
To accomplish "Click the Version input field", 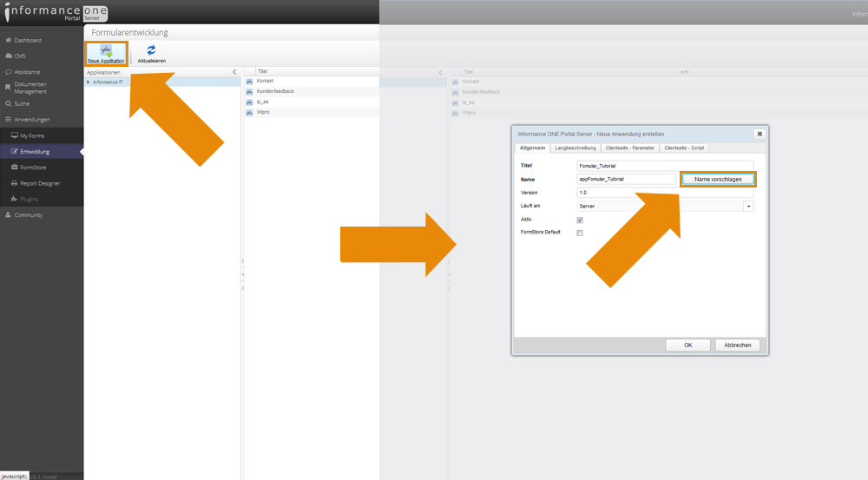I will tap(665, 193).
